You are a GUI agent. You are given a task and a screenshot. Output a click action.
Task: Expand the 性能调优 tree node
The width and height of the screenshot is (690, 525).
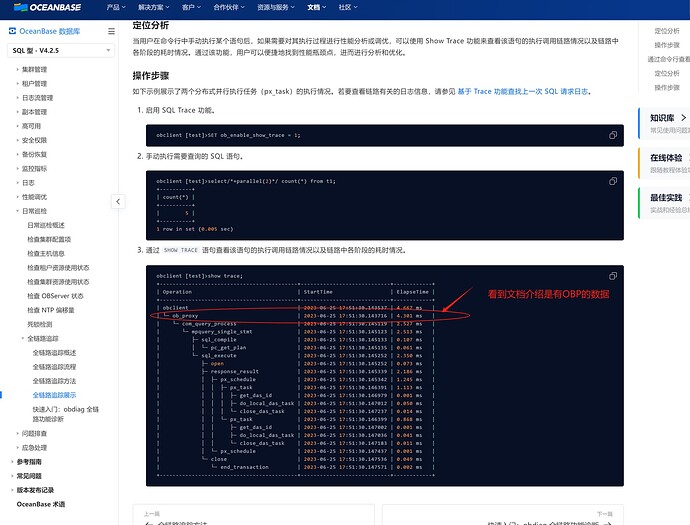(18, 197)
